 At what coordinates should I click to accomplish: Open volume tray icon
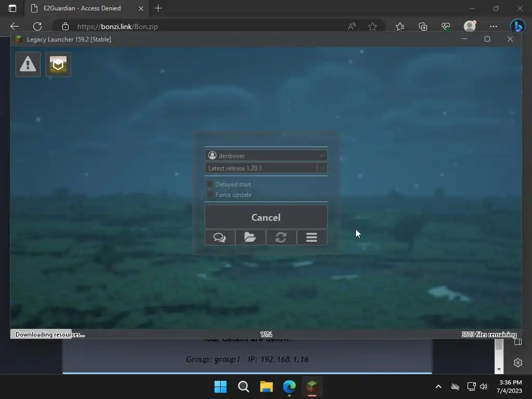pyautogui.click(x=484, y=387)
